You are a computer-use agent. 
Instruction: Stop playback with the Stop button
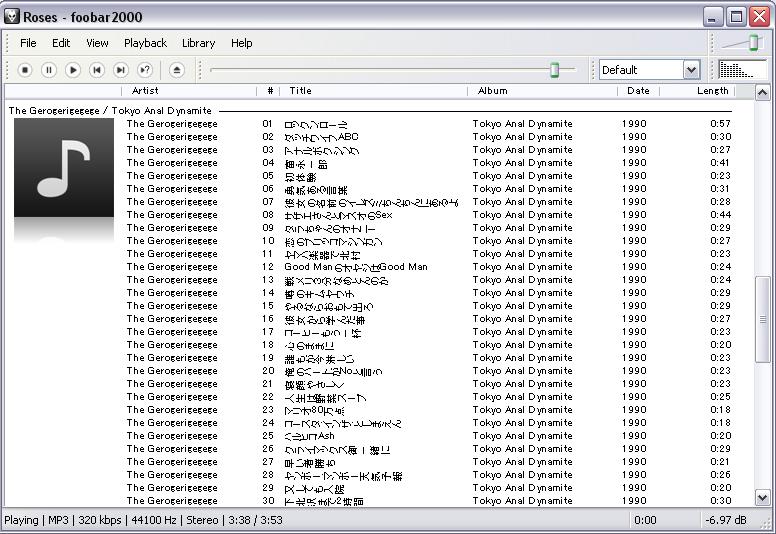[x=25, y=70]
